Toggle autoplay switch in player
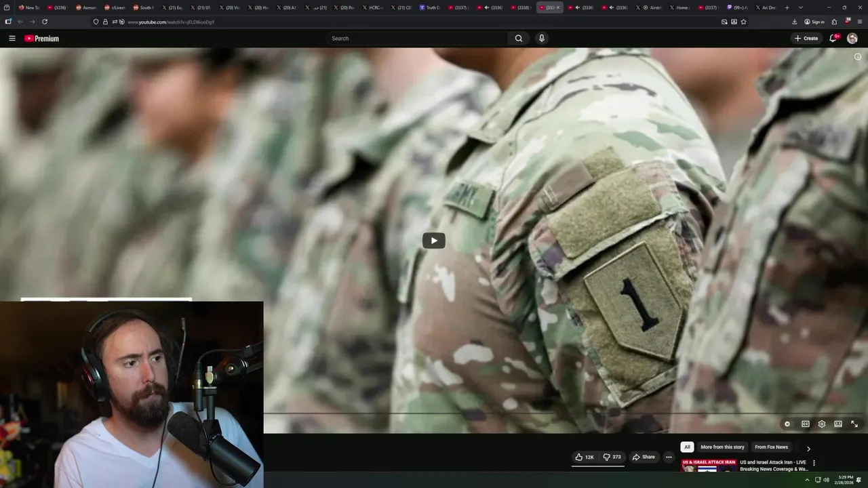 pyautogui.click(x=787, y=424)
